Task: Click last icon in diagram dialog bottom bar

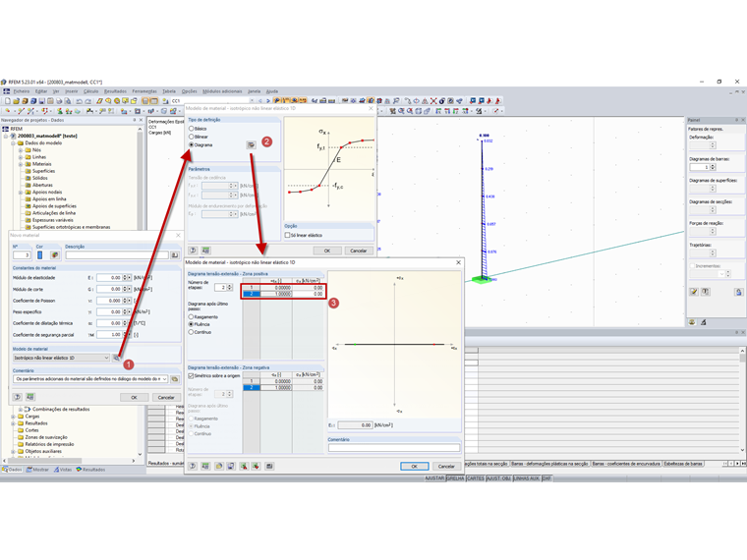Action: tap(269, 466)
